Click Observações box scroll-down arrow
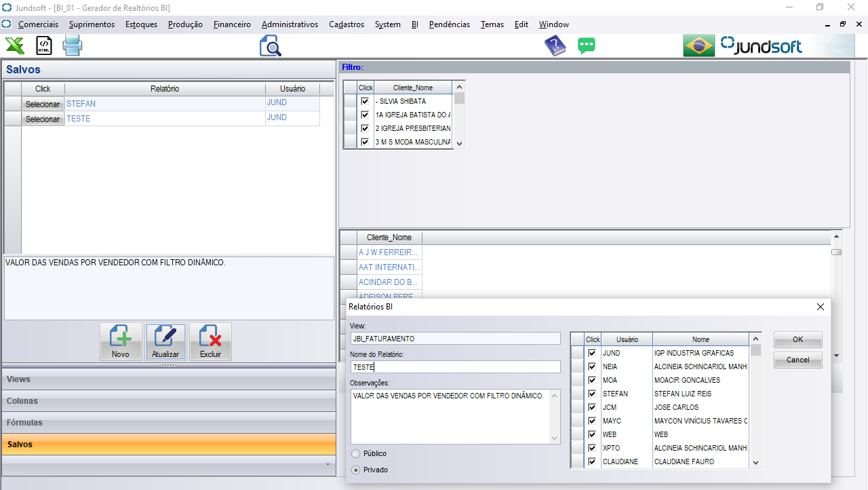This screenshot has height=490, width=868. coord(554,438)
